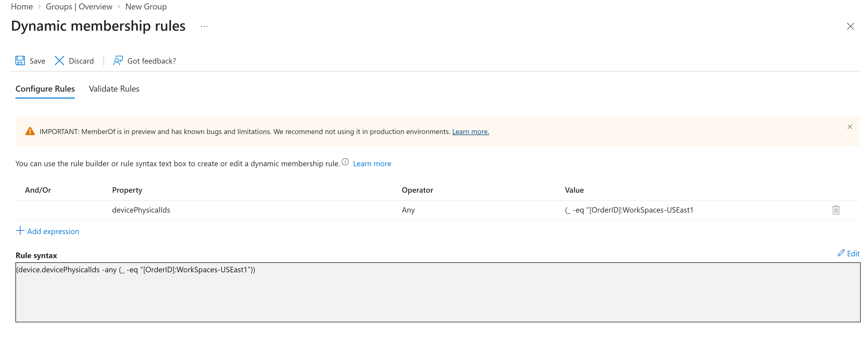The width and height of the screenshot is (868, 349).
Task: Open New Group breadcrumb link
Action: coord(146,7)
